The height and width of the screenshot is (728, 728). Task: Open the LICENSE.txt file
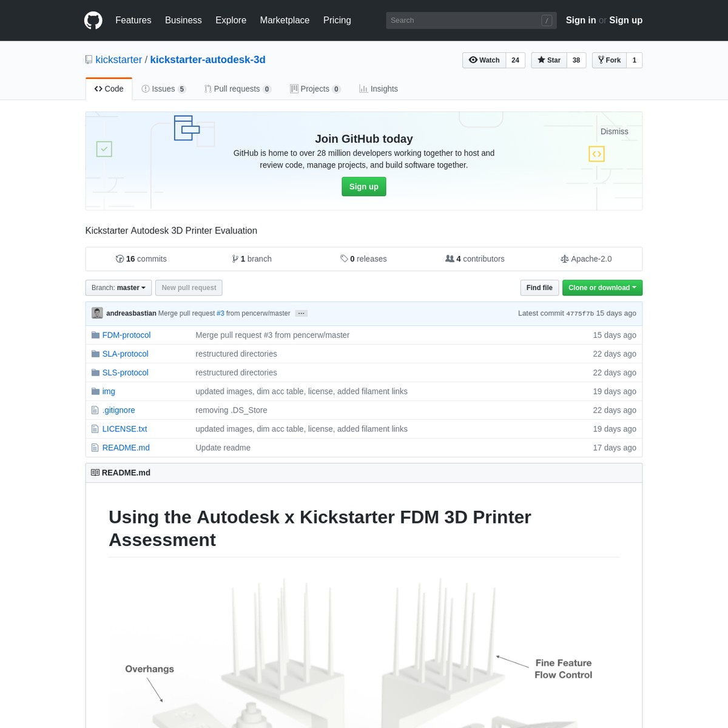[125, 429]
